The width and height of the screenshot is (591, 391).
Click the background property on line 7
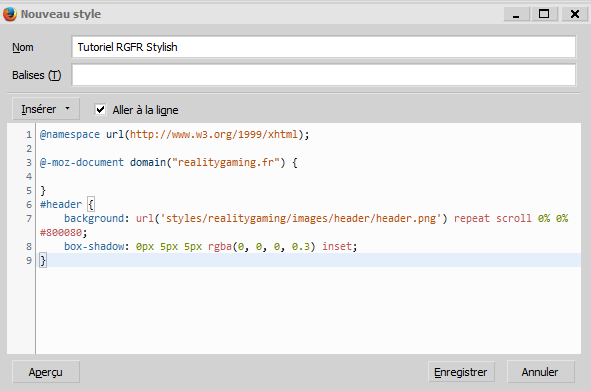(x=94, y=218)
